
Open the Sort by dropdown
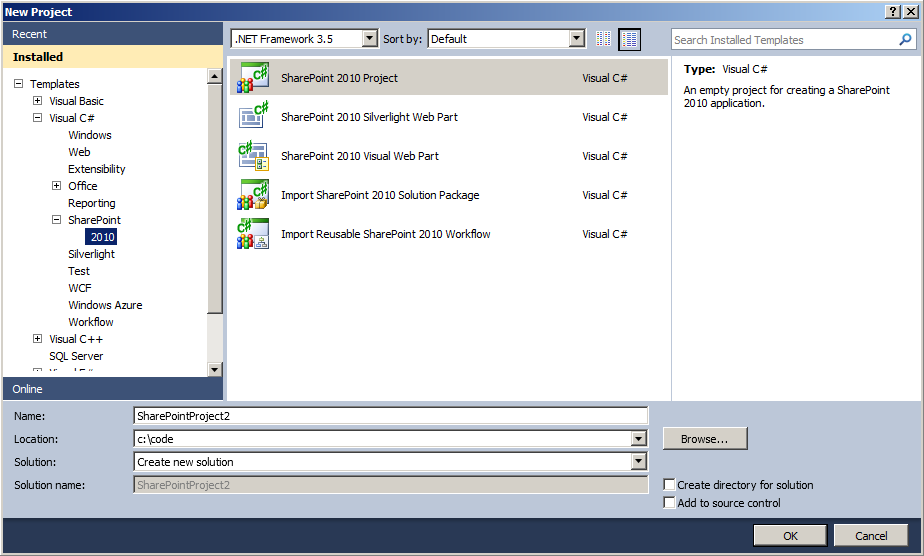tap(578, 39)
